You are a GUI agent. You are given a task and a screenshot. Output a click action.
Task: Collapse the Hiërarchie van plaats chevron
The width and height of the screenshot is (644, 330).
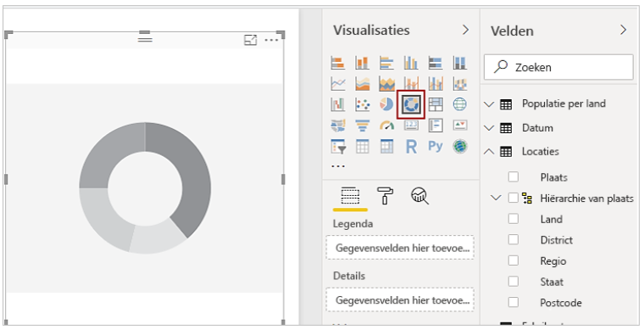tap(497, 198)
